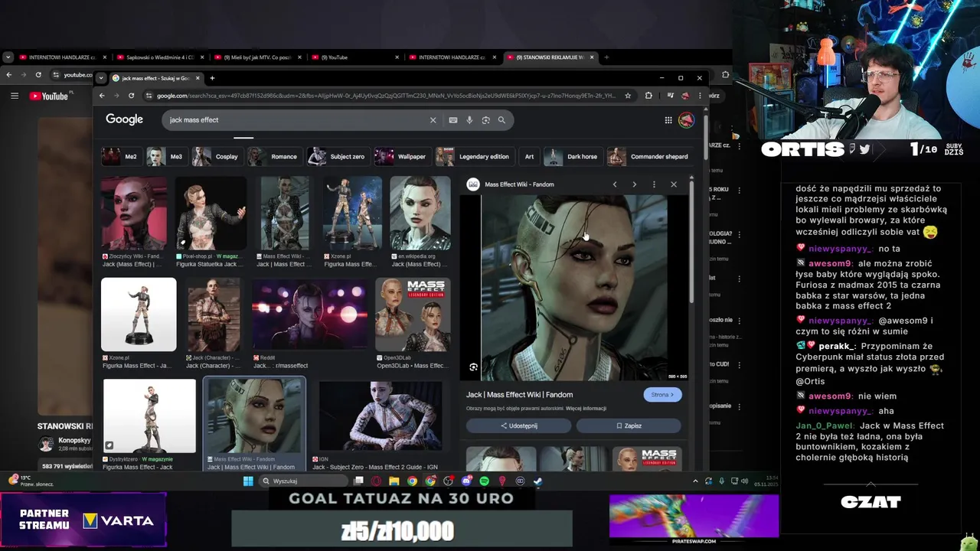
Task: Click the Udostępnij share button
Action: (519, 425)
